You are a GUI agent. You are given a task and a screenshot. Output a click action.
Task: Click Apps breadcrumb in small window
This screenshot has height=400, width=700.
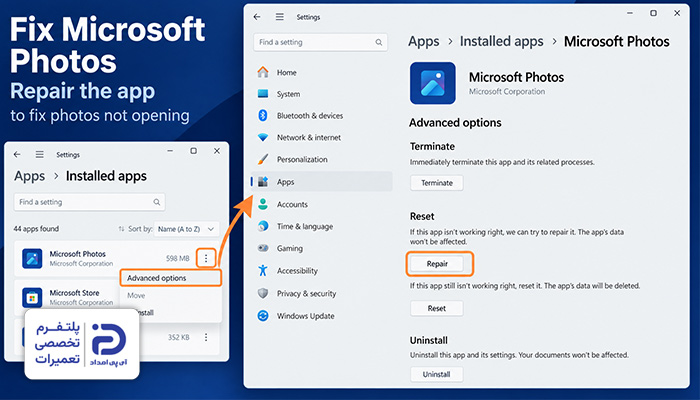[x=29, y=176]
